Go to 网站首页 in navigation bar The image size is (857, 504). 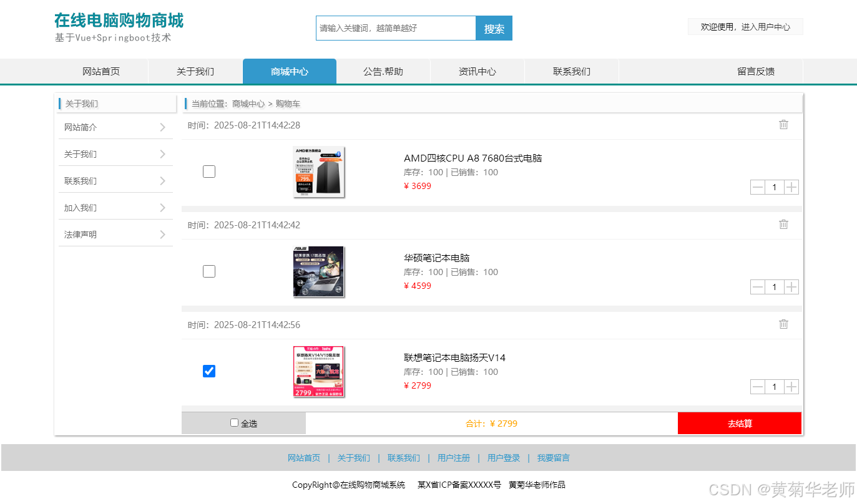tap(101, 71)
